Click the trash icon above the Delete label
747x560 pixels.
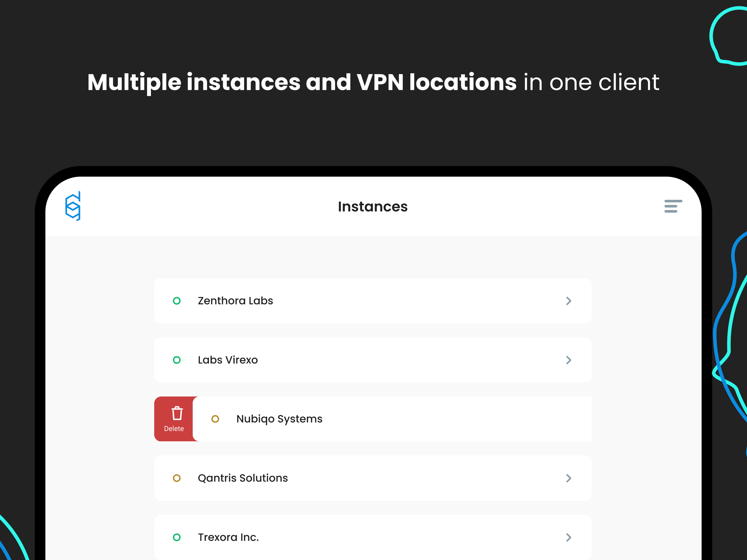pyautogui.click(x=177, y=413)
